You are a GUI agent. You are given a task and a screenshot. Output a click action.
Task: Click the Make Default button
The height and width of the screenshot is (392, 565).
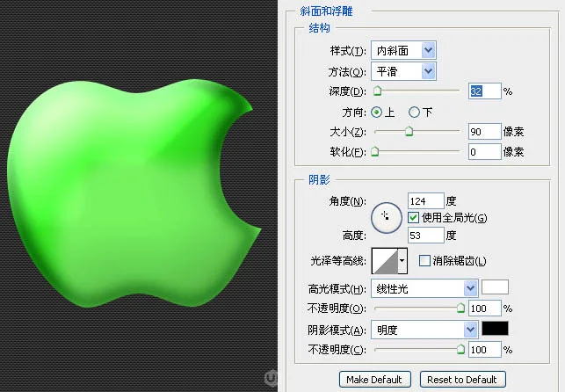click(x=374, y=380)
